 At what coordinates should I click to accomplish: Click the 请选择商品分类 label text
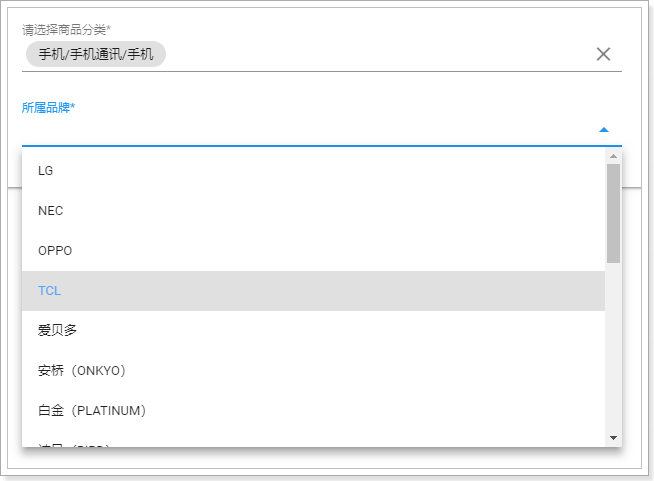point(66,30)
